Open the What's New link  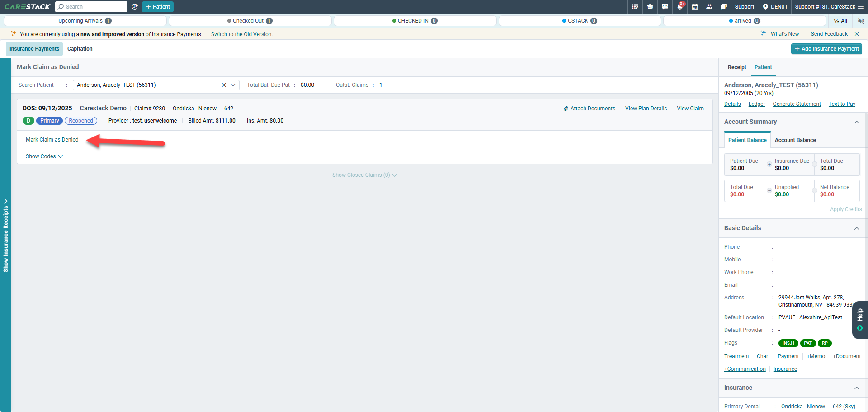785,34
